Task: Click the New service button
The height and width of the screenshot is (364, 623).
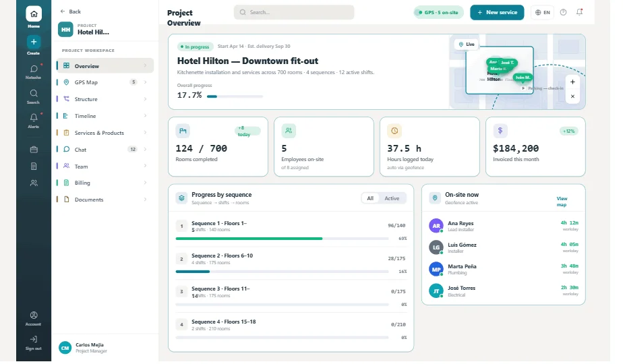Action: [497, 12]
